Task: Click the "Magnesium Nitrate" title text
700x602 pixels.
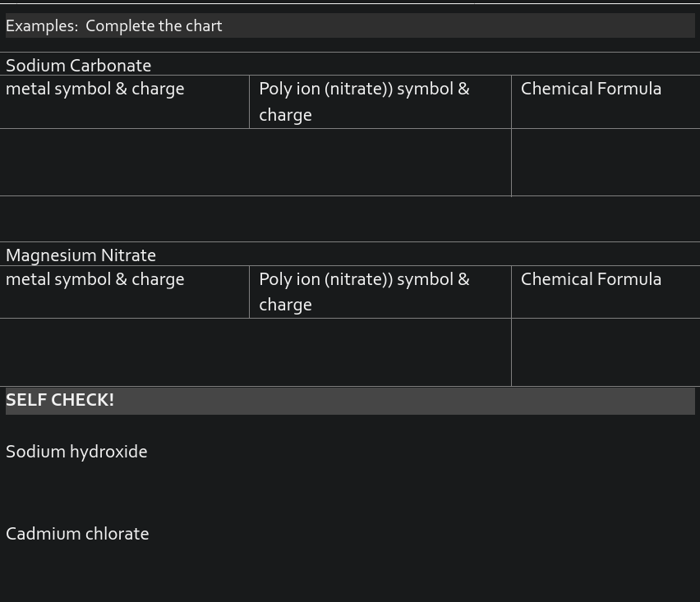Action: coord(81,255)
